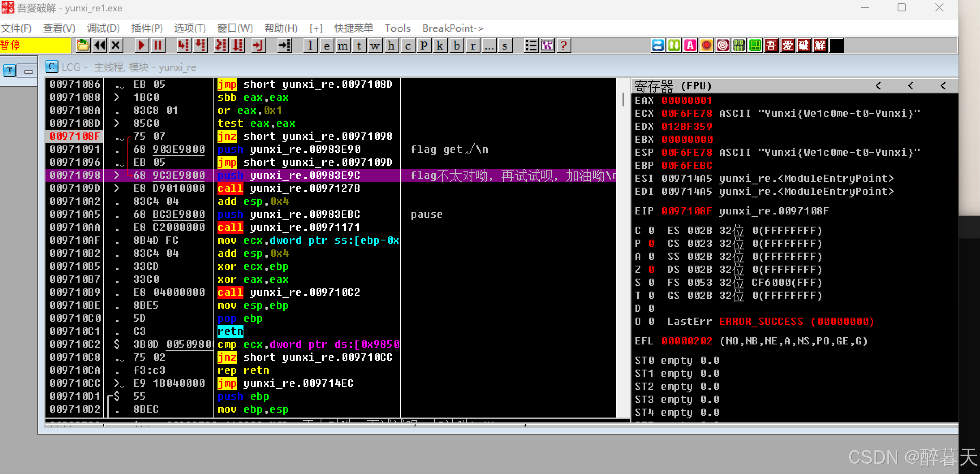Toggle the C flag value in registers
Screen dimensions: 980x474
651,230
